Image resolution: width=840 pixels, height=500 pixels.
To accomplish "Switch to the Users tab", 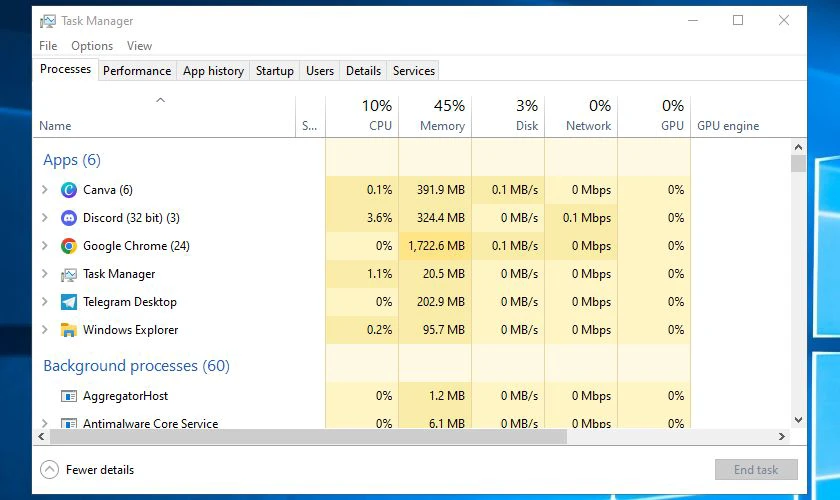I will (320, 71).
